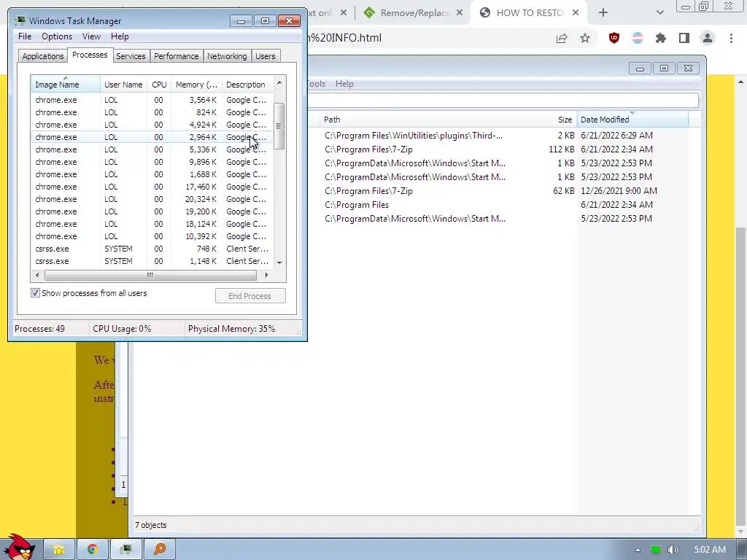Open Task Manager View menu

[x=91, y=36]
